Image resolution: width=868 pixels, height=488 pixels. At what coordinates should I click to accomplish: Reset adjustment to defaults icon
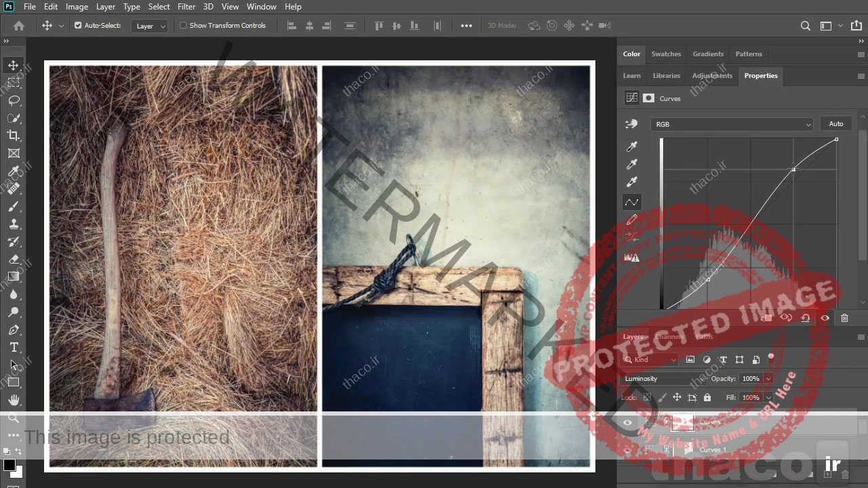click(806, 318)
